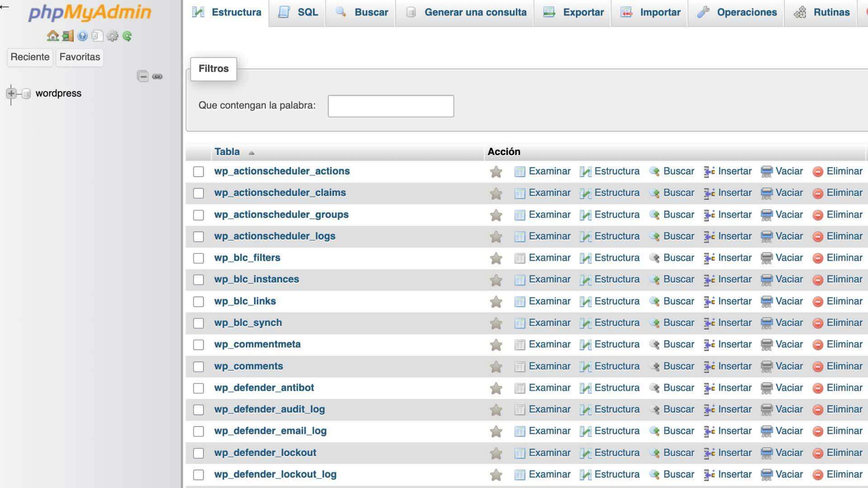Click the phpMyAdmin home icon
Image resolution: width=868 pixels, height=488 pixels.
click(53, 36)
